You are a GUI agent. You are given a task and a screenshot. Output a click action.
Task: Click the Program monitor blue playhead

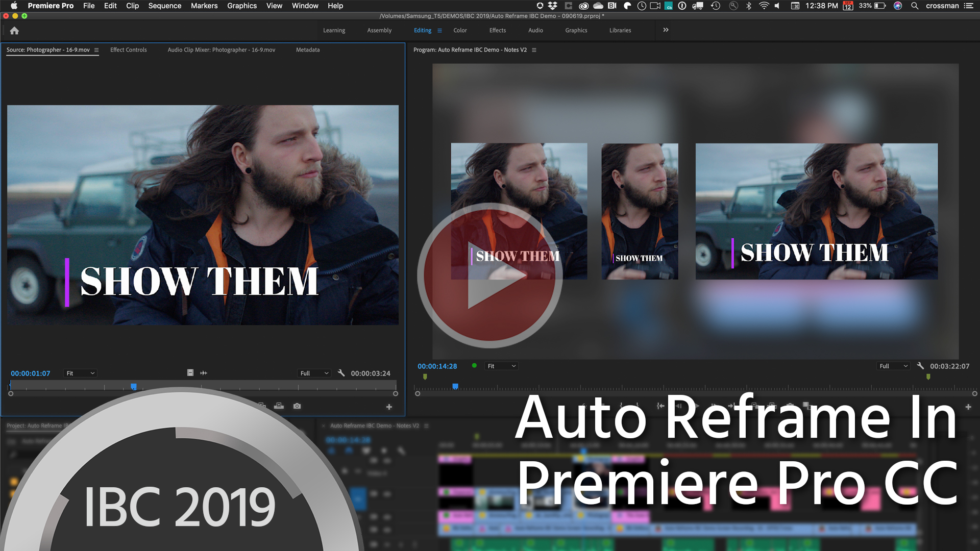coord(455,387)
